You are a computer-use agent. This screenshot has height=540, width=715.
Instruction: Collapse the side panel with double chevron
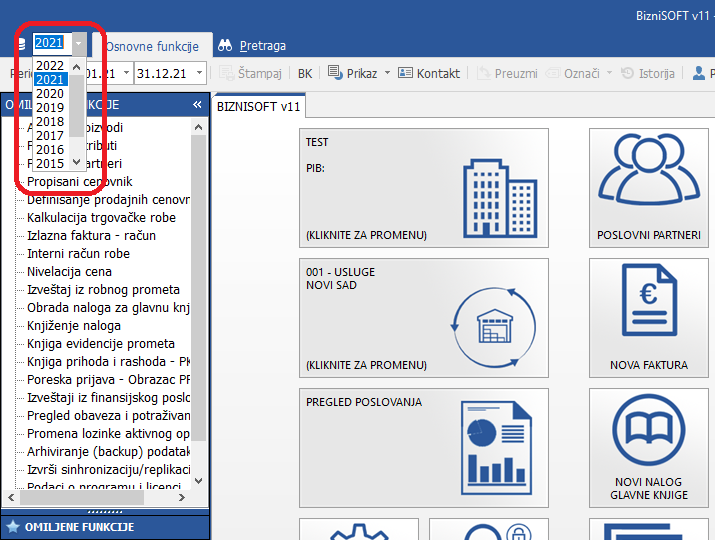[x=197, y=105]
